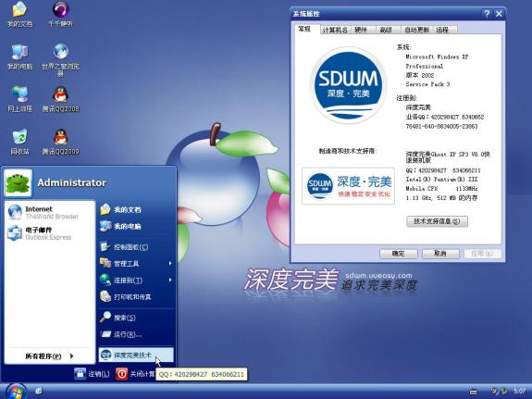Screen dimensions: 532x399
Task: Select 管理工具 in the start menu
Action: click(x=136, y=263)
